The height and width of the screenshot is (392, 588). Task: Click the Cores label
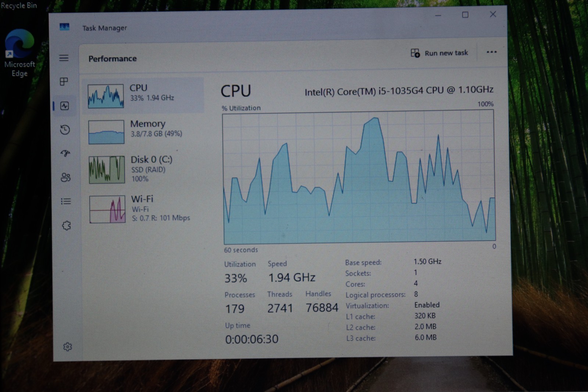[355, 284]
